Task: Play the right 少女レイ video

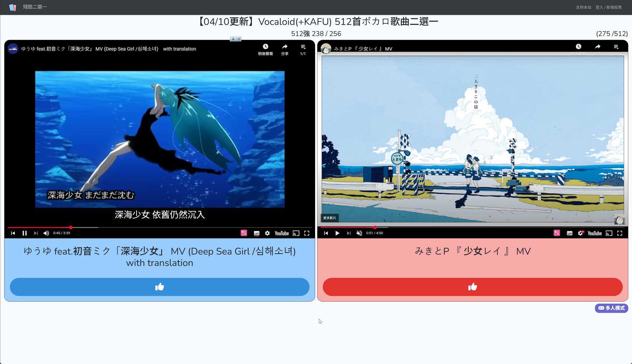Action: (337, 233)
